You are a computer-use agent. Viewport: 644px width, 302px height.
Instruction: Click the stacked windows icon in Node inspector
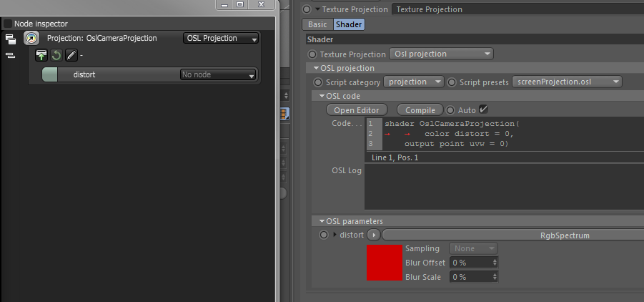click(x=10, y=39)
